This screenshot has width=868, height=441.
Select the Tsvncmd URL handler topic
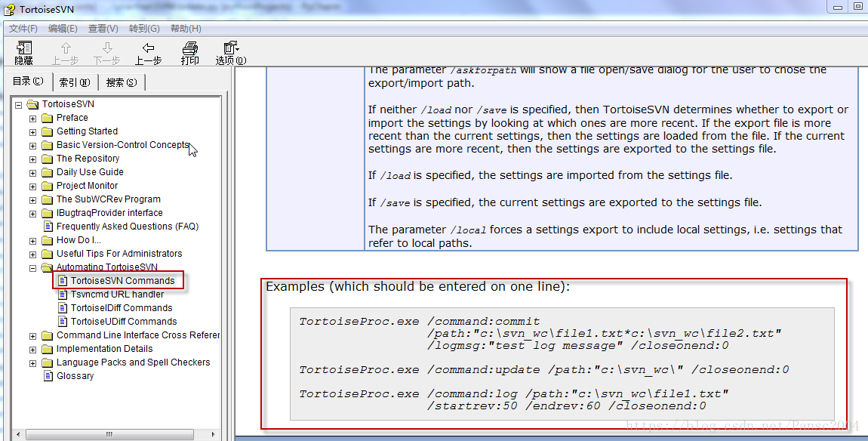pos(117,295)
